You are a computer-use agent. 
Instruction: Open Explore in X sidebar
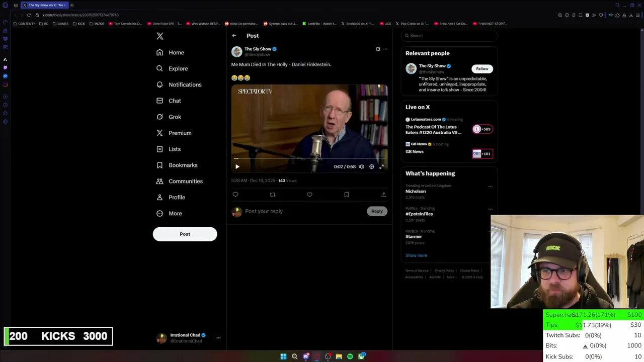coord(172,68)
